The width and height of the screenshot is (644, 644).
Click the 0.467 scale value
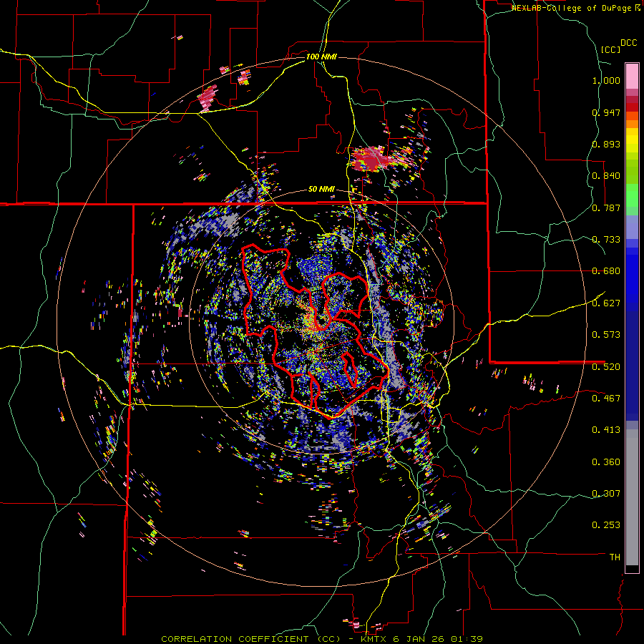(606, 399)
